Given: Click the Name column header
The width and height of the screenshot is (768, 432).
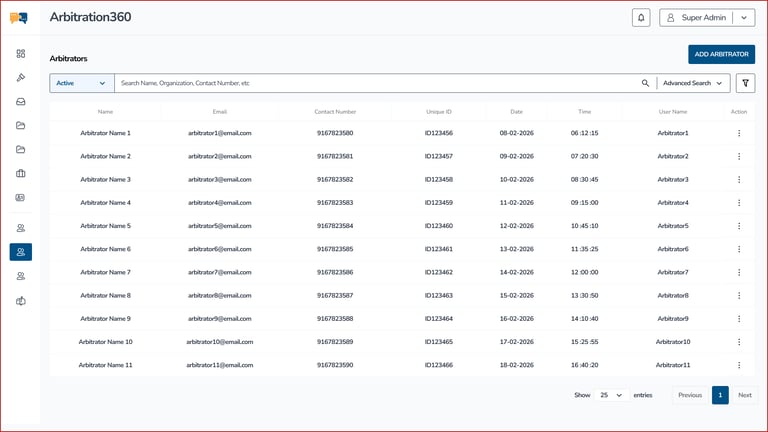Looking at the screenshot, I should (105, 112).
